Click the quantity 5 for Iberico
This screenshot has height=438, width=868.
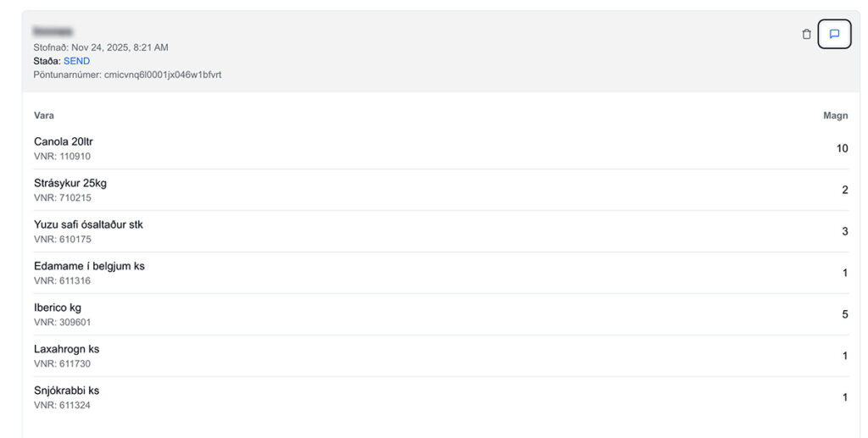click(x=844, y=314)
